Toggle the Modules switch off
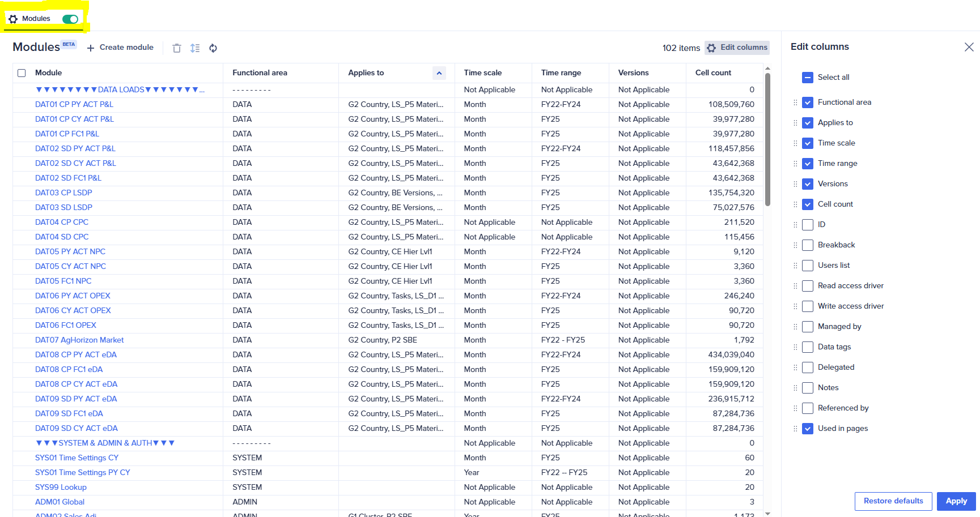 point(70,19)
